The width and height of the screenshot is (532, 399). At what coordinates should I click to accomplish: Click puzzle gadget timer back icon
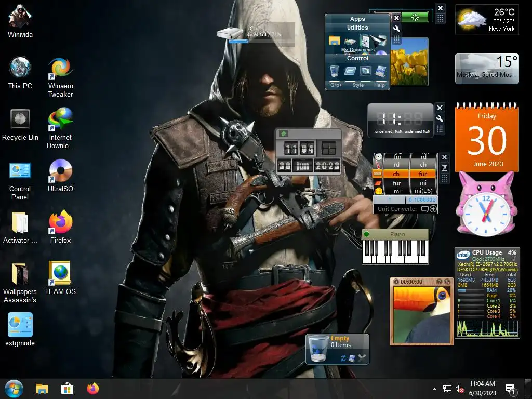coord(396,282)
